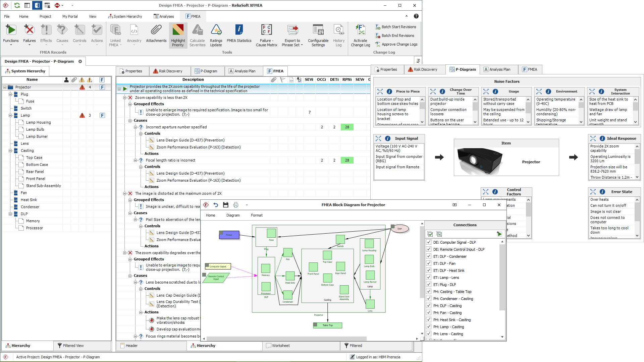Collapse the Casting tree node
The height and width of the screenshot is (362, 644).
click(x=10, y=150)
